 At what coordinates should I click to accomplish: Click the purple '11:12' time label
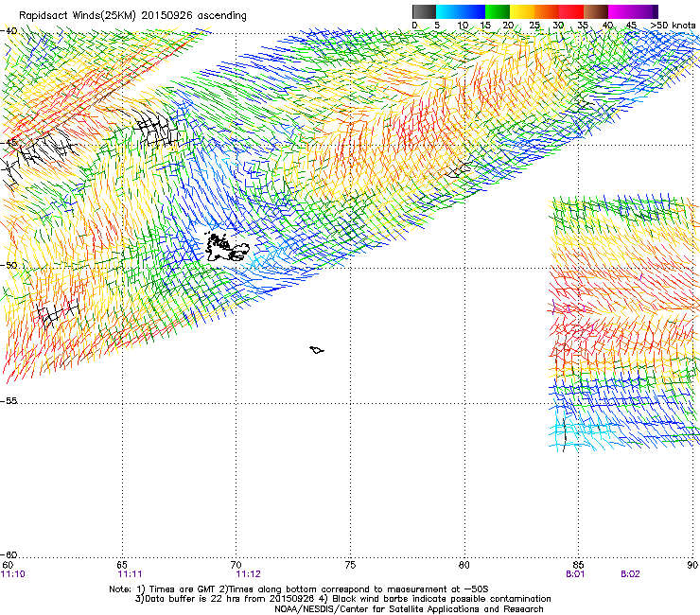point(248,574)
